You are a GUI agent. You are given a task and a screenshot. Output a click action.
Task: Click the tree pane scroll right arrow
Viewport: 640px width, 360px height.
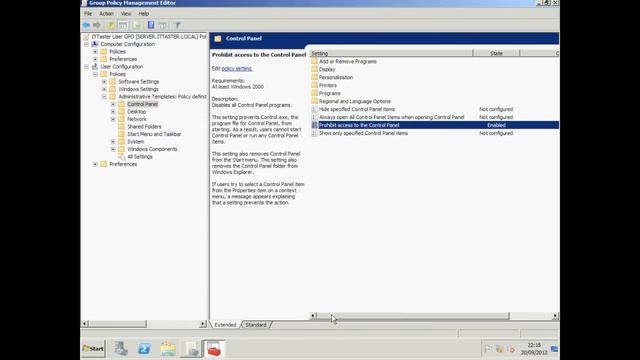[202, 324]
